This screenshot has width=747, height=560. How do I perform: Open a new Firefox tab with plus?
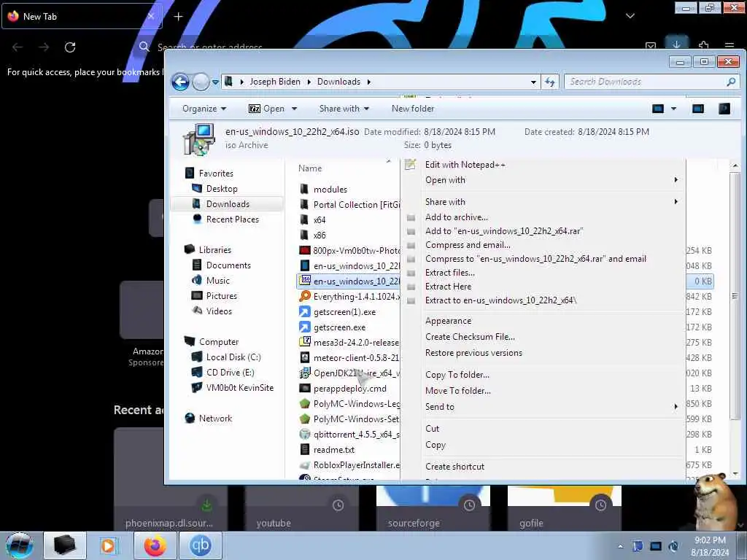click(x=178, y=17)
